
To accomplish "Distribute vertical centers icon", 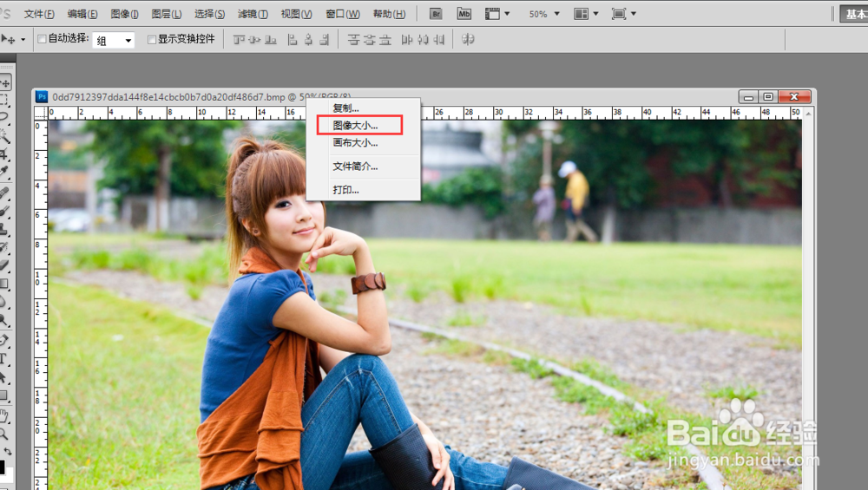I will click(x=369, y=40).
